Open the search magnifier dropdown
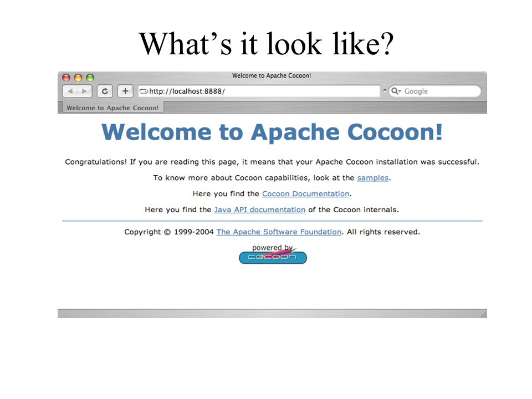This screenshot has height=399, width=532. click(396, 91)
